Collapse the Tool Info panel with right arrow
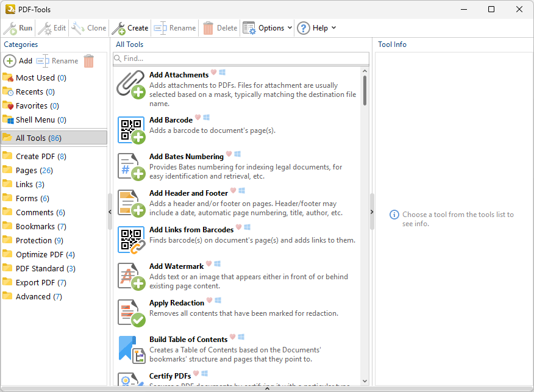The width and height of the screenshot is (534, 392). 372,212
